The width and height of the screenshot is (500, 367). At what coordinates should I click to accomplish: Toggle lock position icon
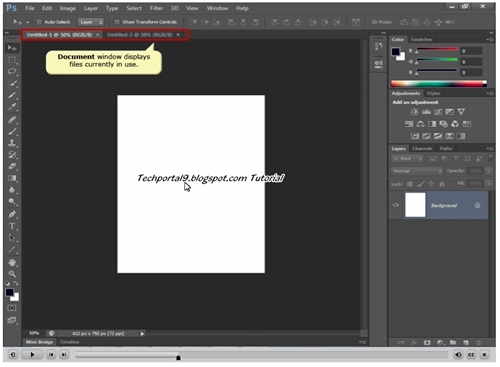click(431, 184)
